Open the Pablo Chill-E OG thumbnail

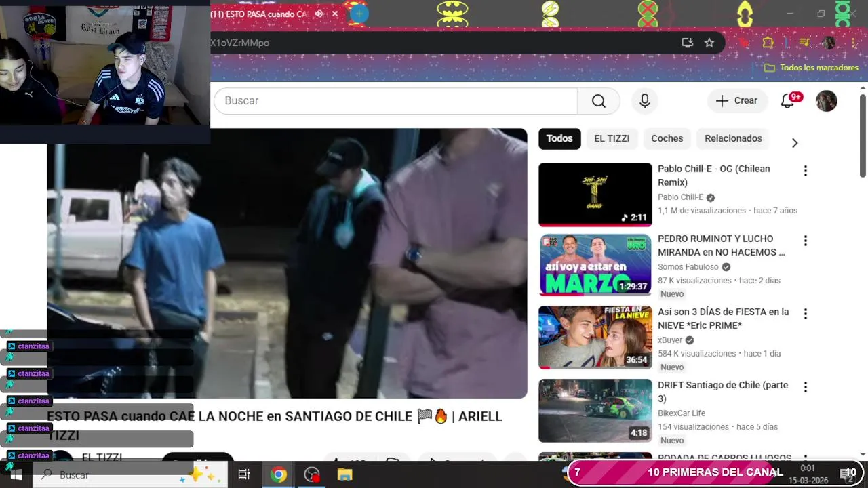[595, 195]
